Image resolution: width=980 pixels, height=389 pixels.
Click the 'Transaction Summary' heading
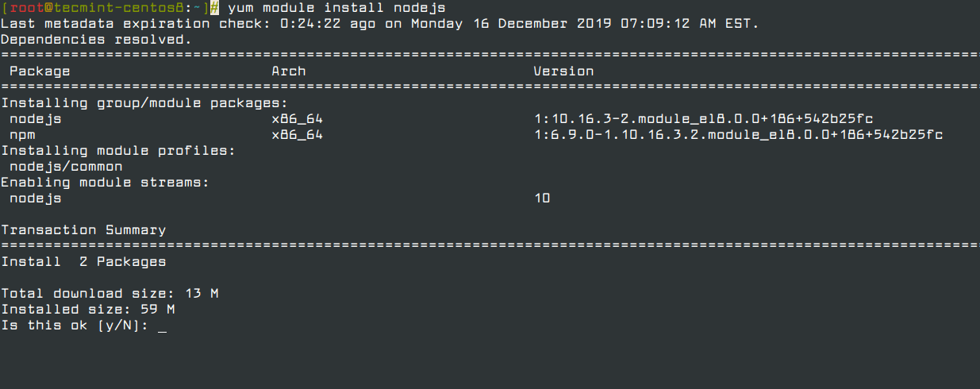[83, 230]
